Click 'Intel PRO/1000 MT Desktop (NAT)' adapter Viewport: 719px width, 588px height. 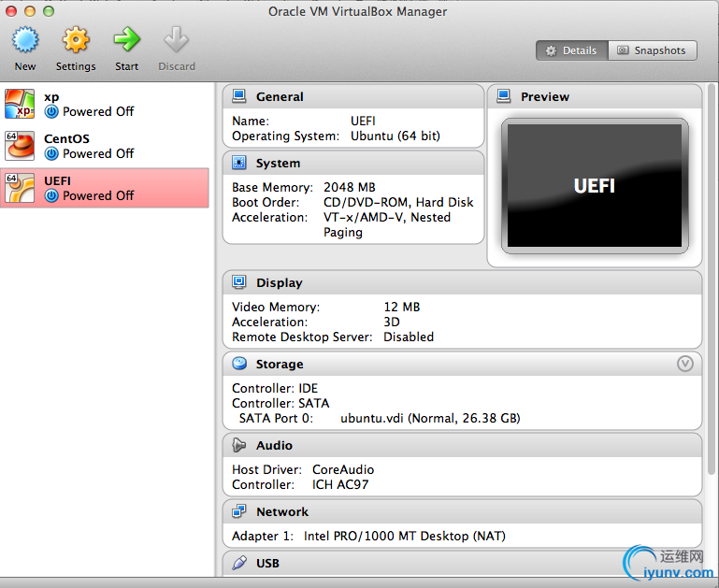(405, 537)
